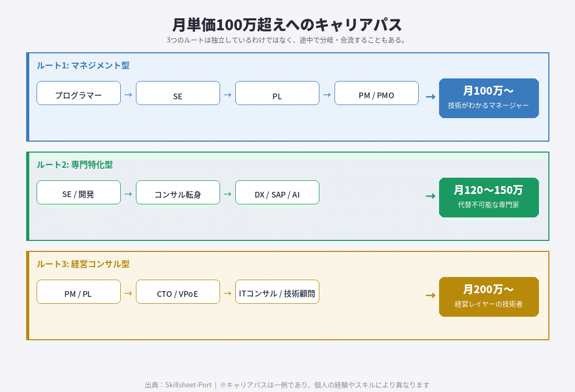This screenshot has width=575, height=392.
Task: Click the プログラマー box
Action: 78,94
